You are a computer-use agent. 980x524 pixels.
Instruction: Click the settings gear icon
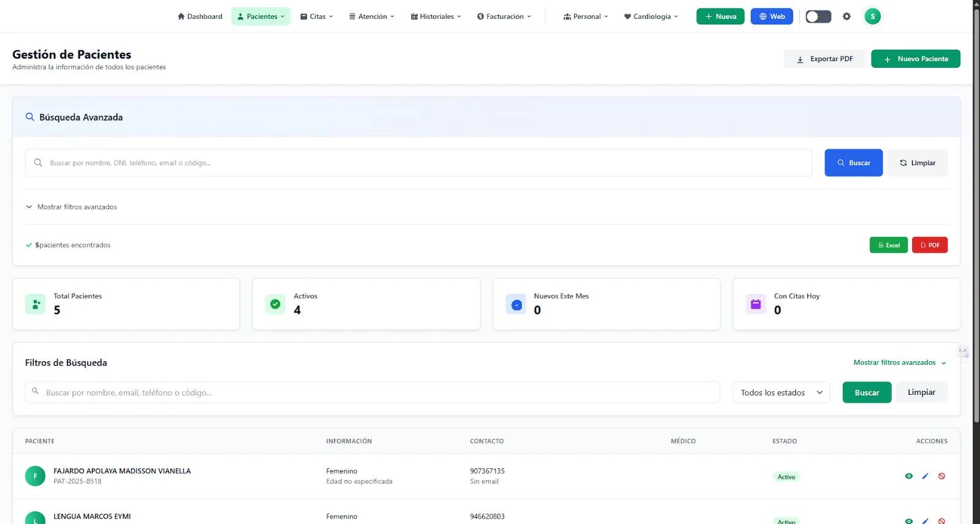(846, 17)
